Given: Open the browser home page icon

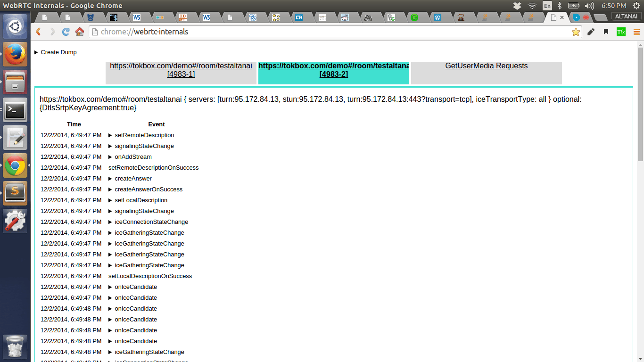Looking at the screenshot, I should 80,32.
